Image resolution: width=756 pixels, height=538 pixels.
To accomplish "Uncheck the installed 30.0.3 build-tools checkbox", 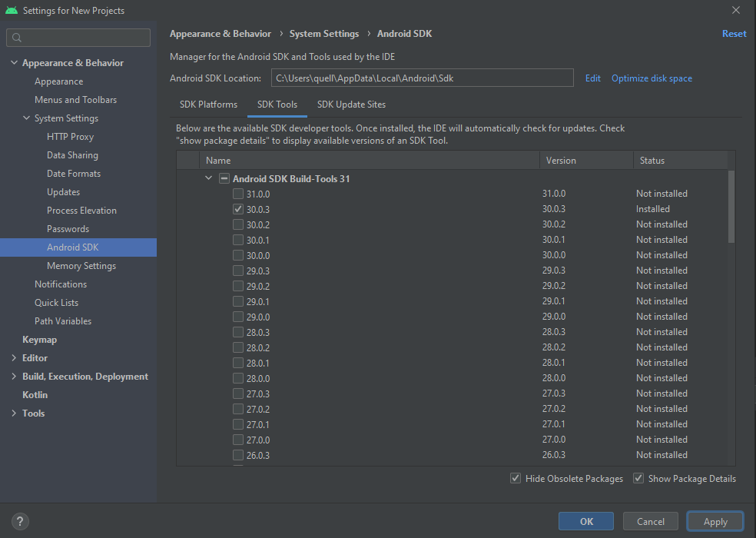I will coord(238,209).
